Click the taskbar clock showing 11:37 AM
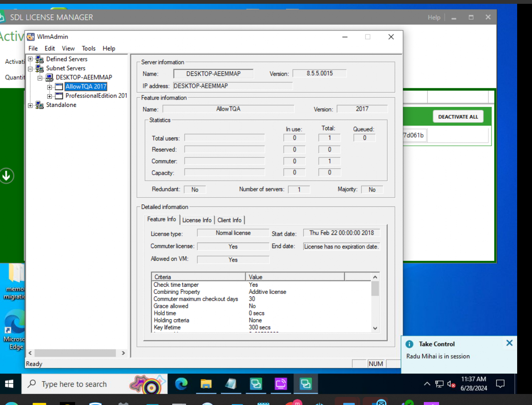The width and height of the screenshot is (532, 405). 473,384
